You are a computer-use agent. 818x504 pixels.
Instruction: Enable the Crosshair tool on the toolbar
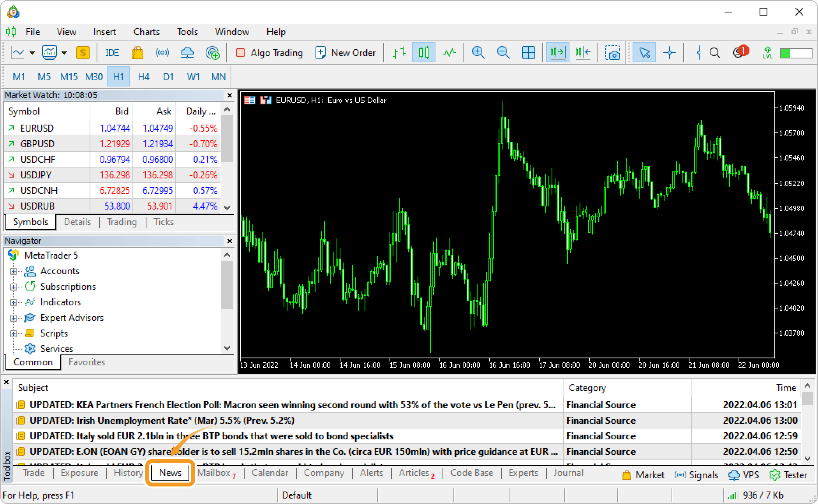[x=670, y=52]
